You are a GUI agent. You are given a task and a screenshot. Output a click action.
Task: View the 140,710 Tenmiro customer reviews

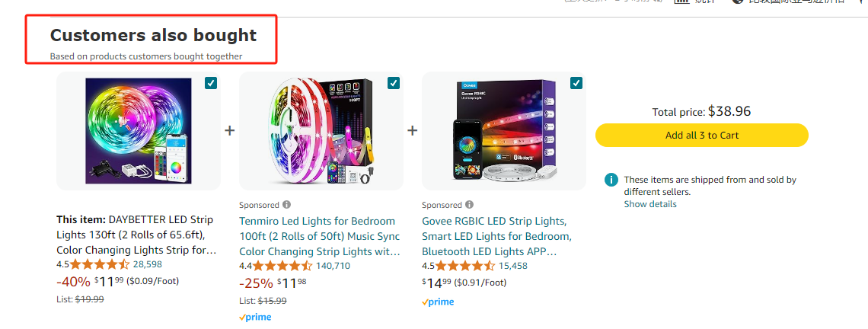[333, 266]
